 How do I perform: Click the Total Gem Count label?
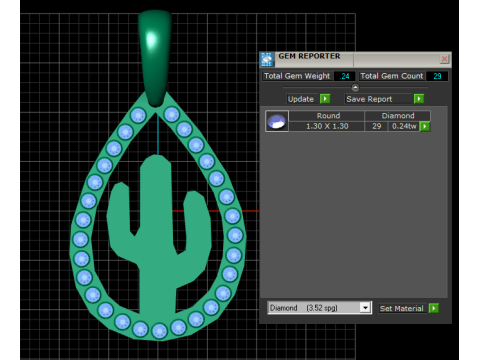click(x=392, y=76)
